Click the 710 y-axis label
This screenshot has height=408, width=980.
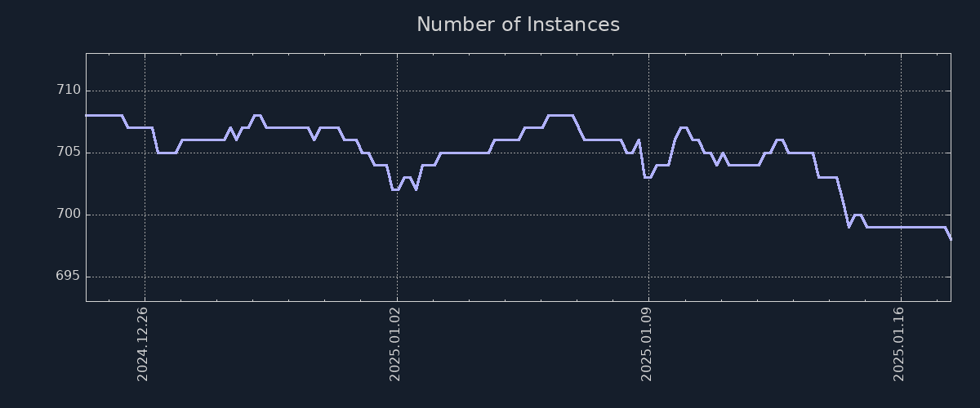pos(69,90)
